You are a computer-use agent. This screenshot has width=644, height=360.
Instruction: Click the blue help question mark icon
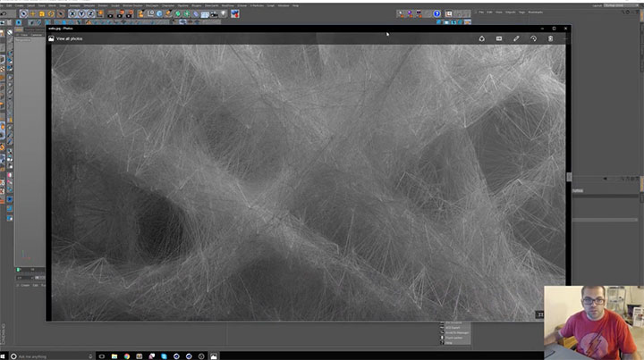click(436, 14)
